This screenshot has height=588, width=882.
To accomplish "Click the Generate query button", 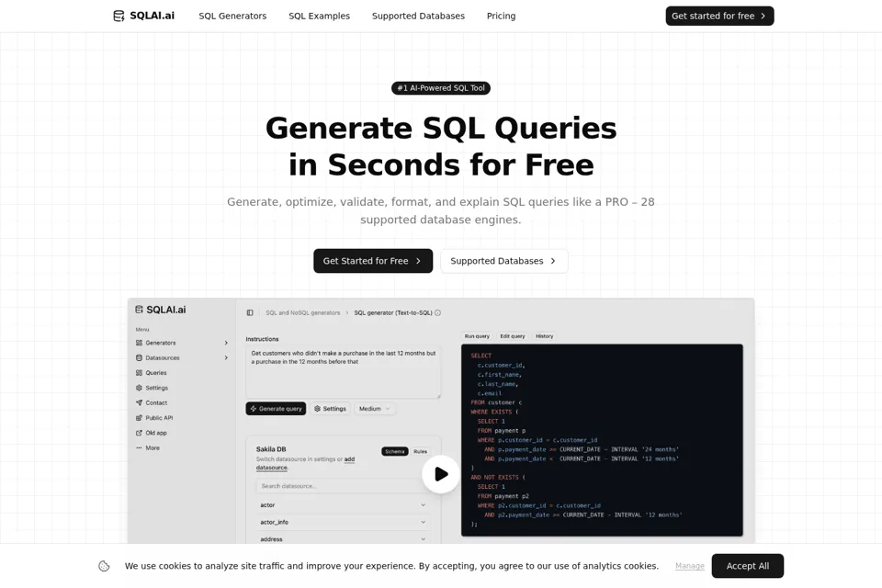I will 276,409.
